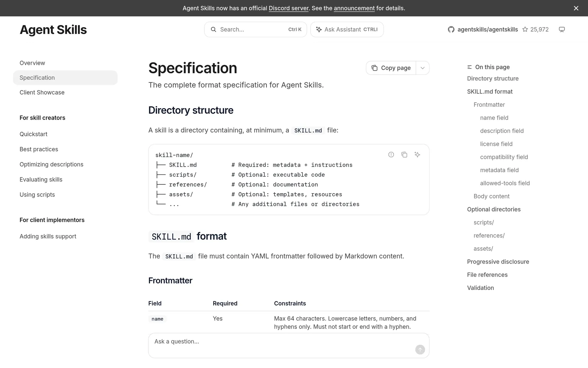The width and height of the screenshot is (588, 368).
Task: Jump to description field in outline
Action: pos(502,131)
